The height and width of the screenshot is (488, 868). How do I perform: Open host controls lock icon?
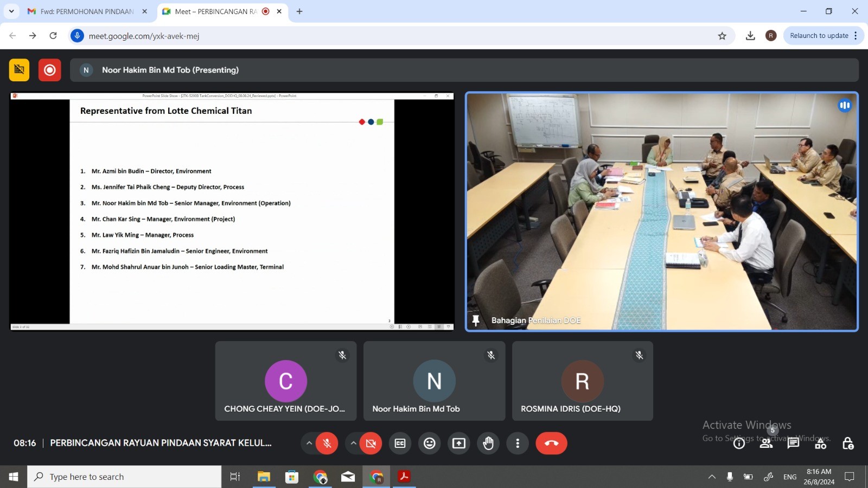point(848,444)
